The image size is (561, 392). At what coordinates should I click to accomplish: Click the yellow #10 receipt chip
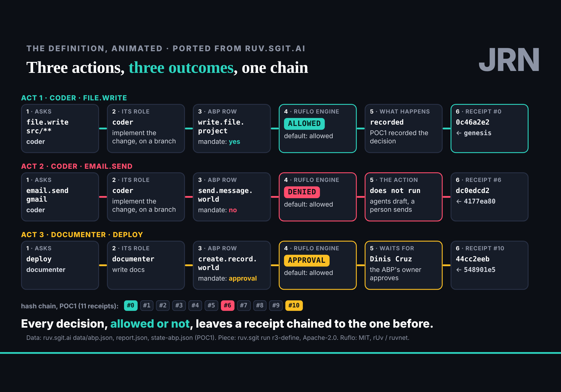click(x=294, y=306)
